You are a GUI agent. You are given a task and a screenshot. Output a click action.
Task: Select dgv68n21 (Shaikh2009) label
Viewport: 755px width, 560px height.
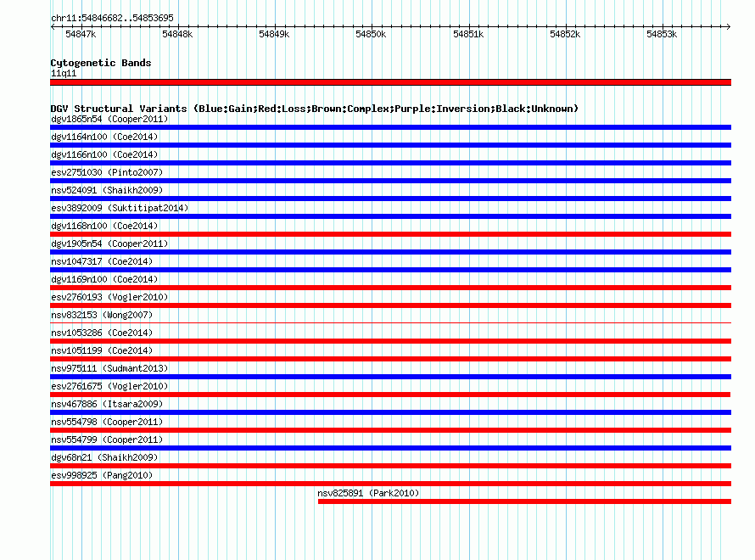tap(104, 457)
